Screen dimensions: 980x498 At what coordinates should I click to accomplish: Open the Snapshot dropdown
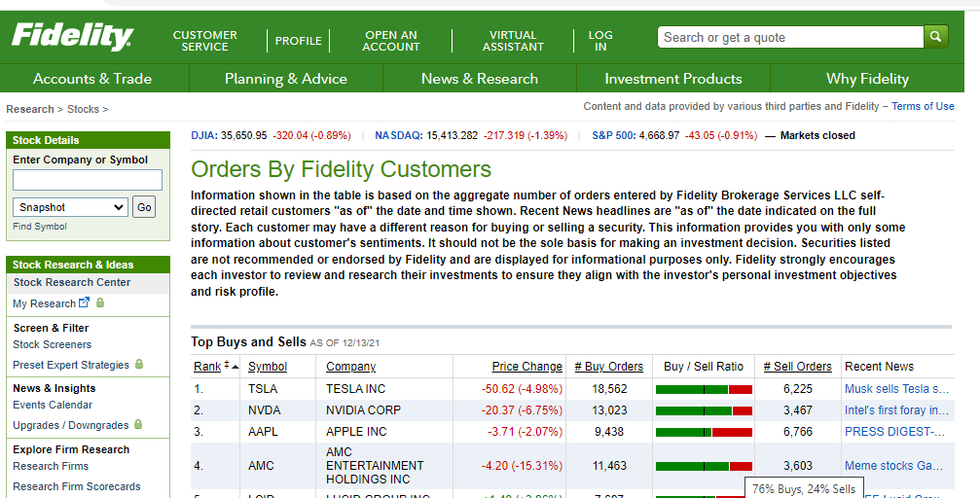coord(72,207)
